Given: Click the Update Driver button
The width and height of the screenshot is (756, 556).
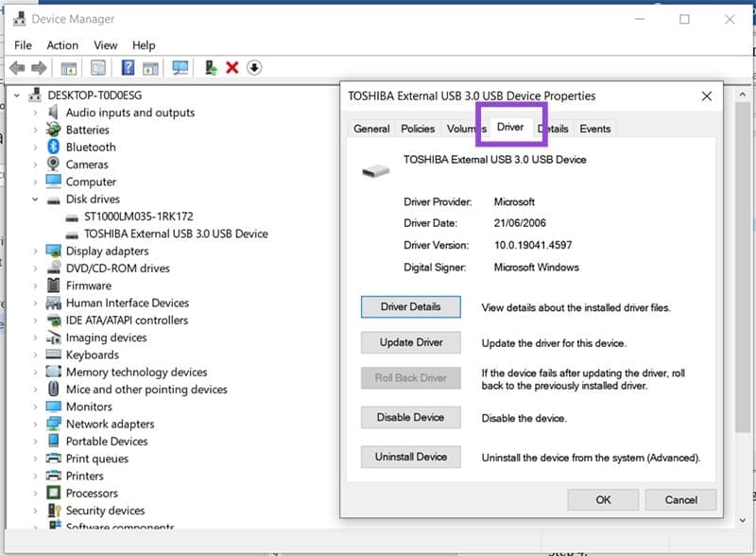Looking at the screenshot, I should (411, 342).
